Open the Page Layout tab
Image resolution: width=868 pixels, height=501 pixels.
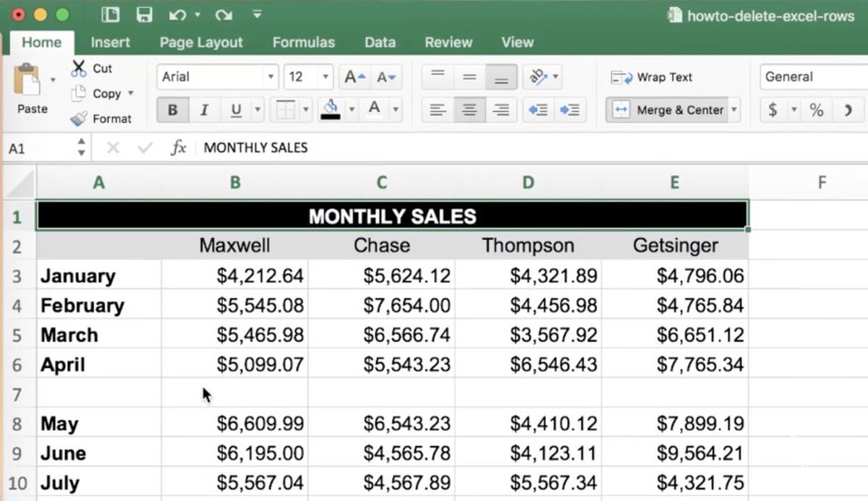(201, 42)
